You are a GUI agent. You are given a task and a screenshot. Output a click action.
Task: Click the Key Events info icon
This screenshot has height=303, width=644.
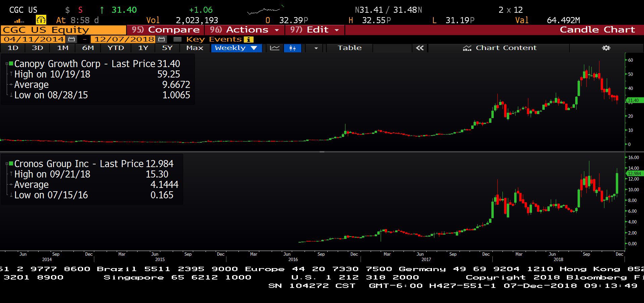click(248, 40)
